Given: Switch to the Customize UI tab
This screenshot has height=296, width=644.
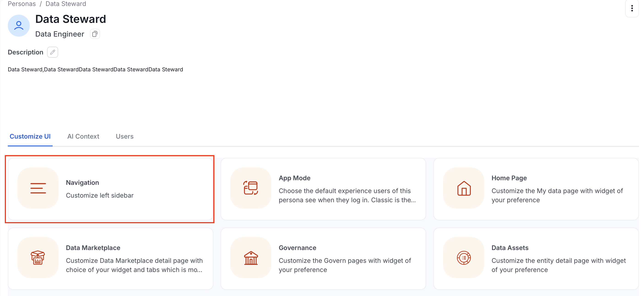Looking at the screenshot, I should pos(30,136).
